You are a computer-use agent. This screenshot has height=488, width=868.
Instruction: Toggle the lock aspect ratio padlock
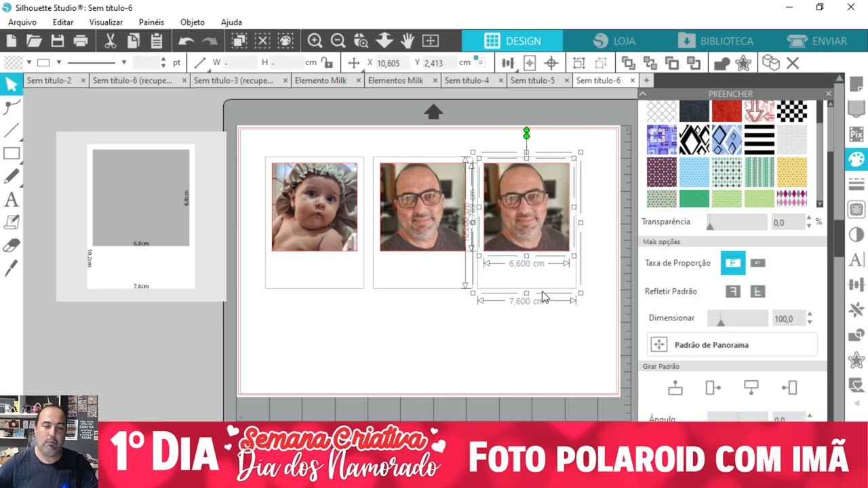327,62
